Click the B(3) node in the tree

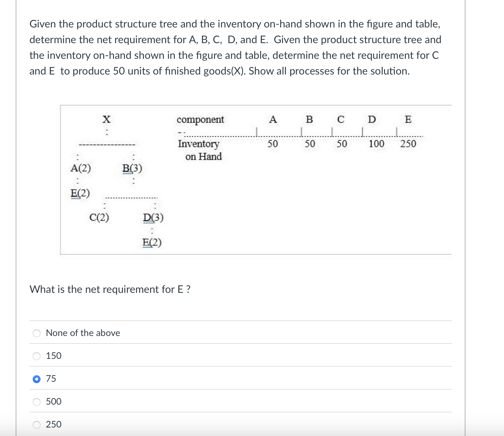click(x=132, y=168)
